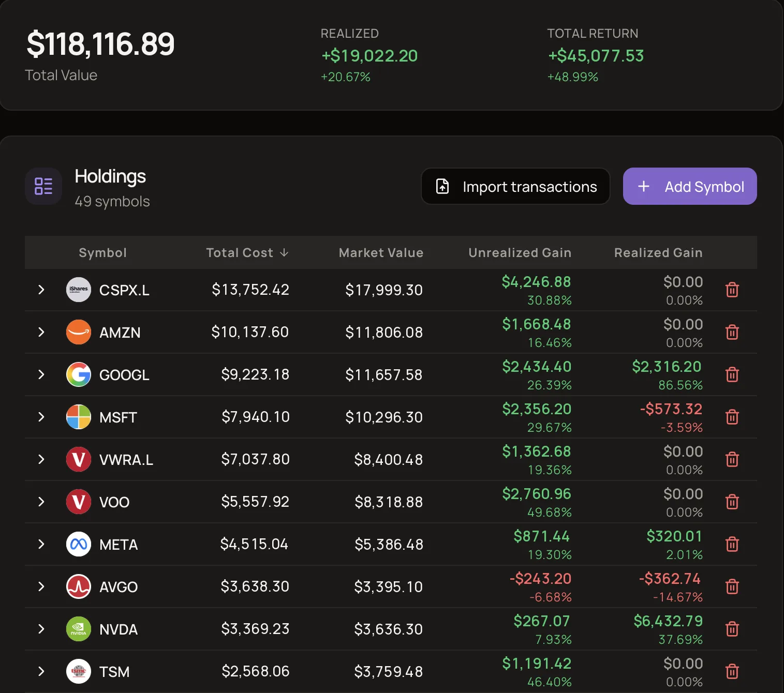The image size is (784, 693).
Task: Click the total return +$45,077.53 value
Action: click(x=596, y=56)
